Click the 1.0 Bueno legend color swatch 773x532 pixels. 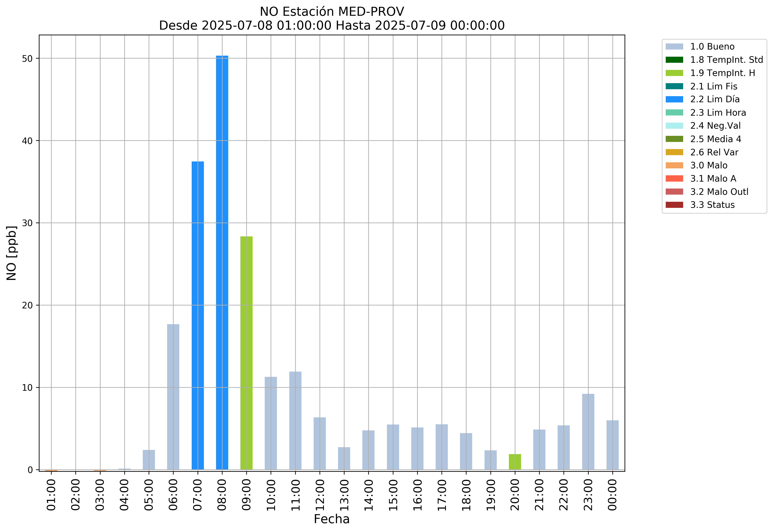click(674, 47)
